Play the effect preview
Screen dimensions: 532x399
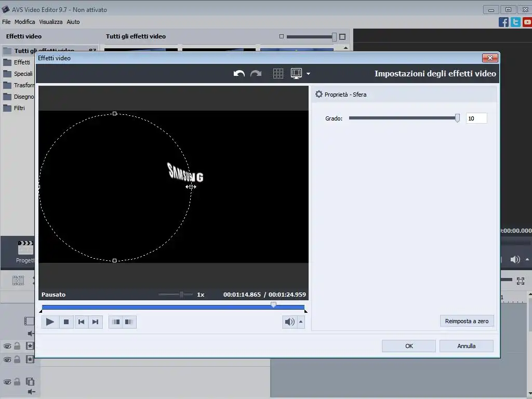50,322
